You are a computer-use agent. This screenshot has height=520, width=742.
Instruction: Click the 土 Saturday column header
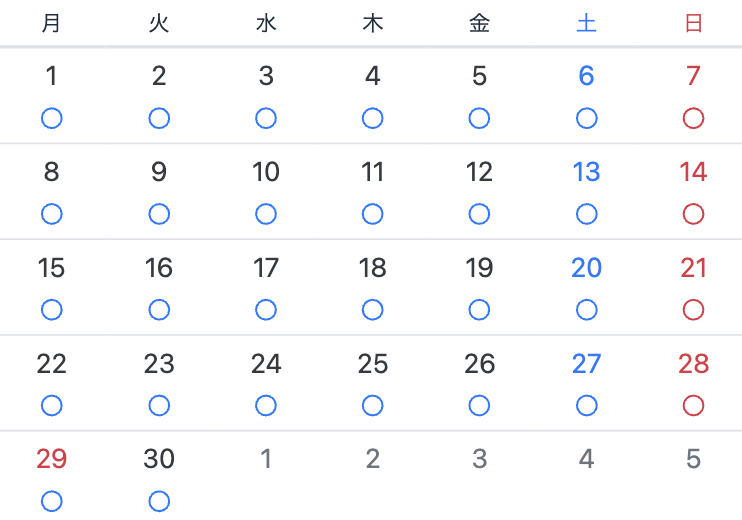(587, 24)
